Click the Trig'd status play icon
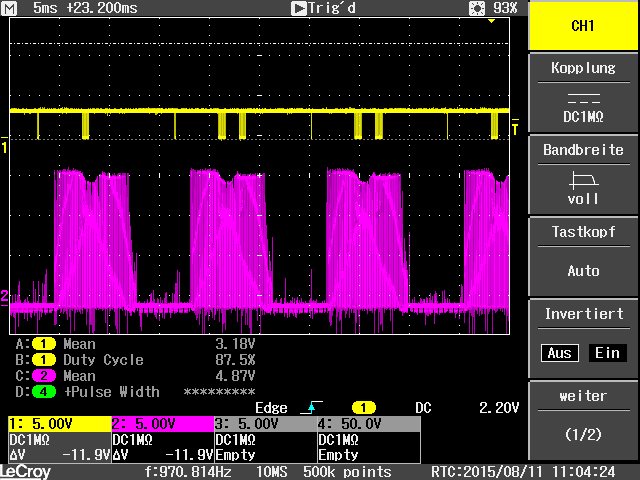The height and width of the screenshot is (480, 640). [299, 8]
